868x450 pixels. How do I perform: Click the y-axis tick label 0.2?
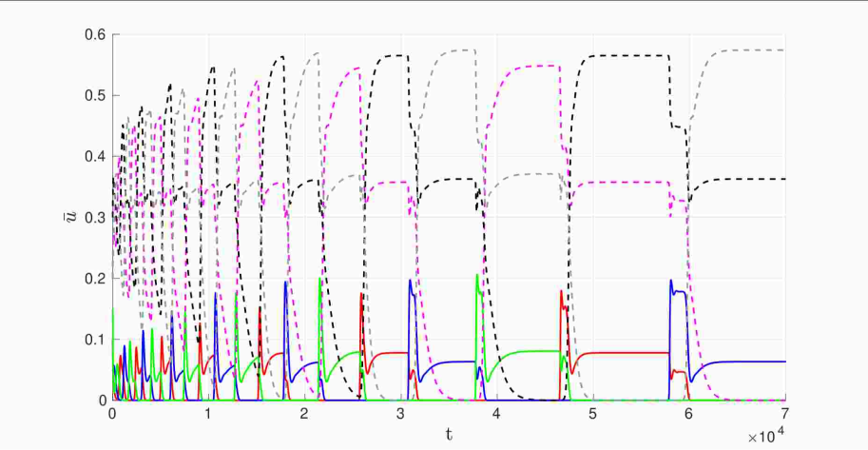[96, 279]
